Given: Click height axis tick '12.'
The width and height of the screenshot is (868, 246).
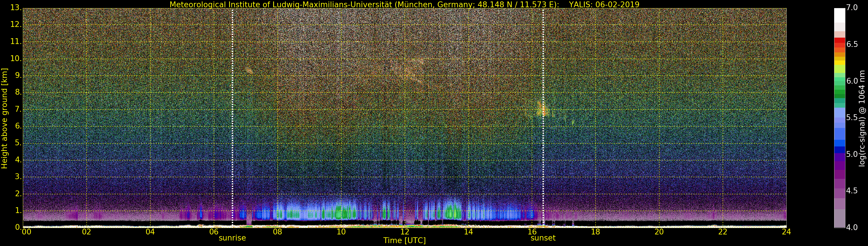Looking at the screenshot, I should tap(16, 25).
